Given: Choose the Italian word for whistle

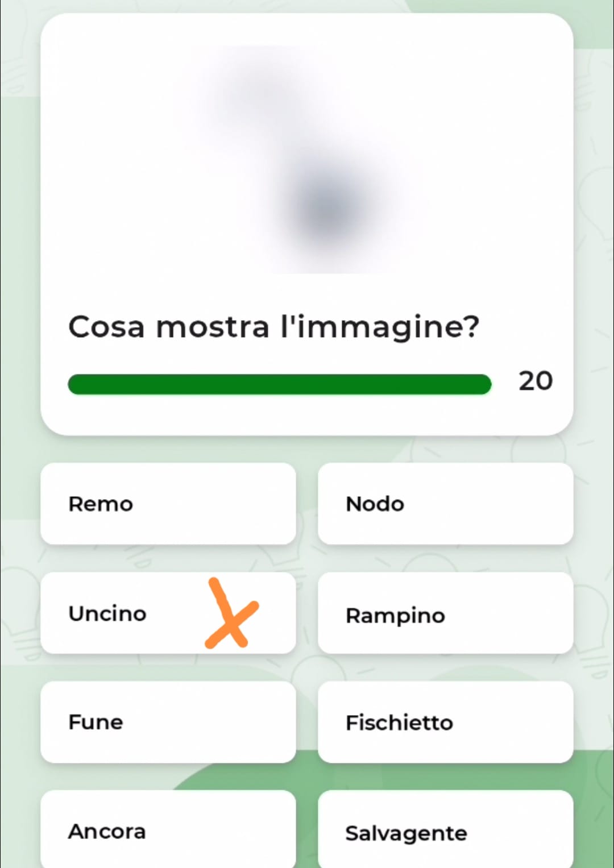Looking at the screenshot, I should [x=445, y=722].
